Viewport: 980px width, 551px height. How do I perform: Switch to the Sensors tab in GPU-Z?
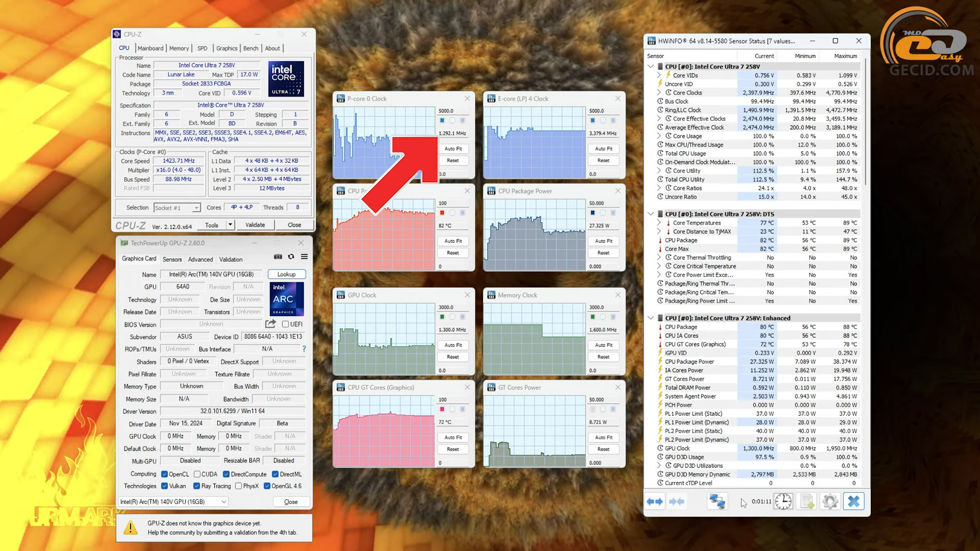coord(172,259)
